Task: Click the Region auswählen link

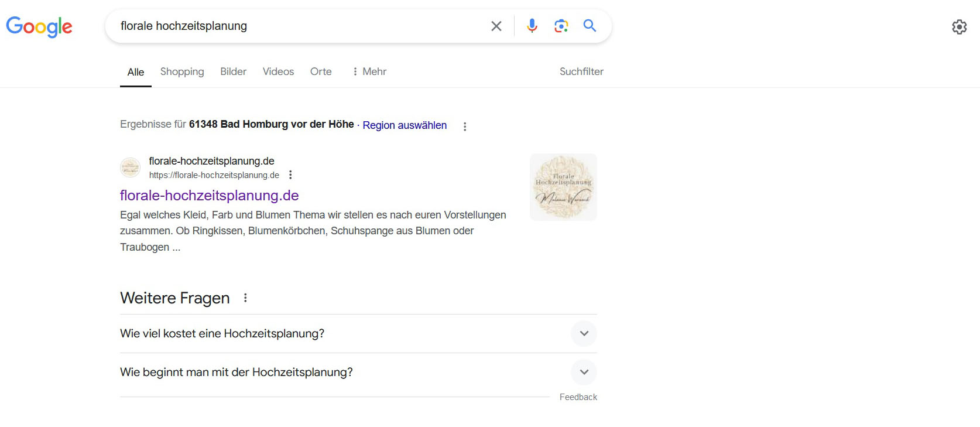Action: click(x=405, y=125)
